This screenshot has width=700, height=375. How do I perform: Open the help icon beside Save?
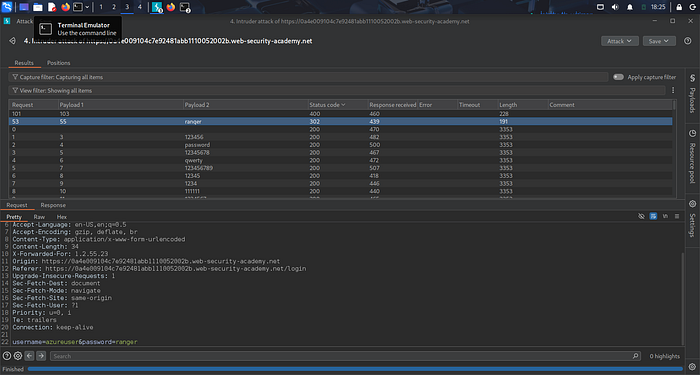point(688,41)
